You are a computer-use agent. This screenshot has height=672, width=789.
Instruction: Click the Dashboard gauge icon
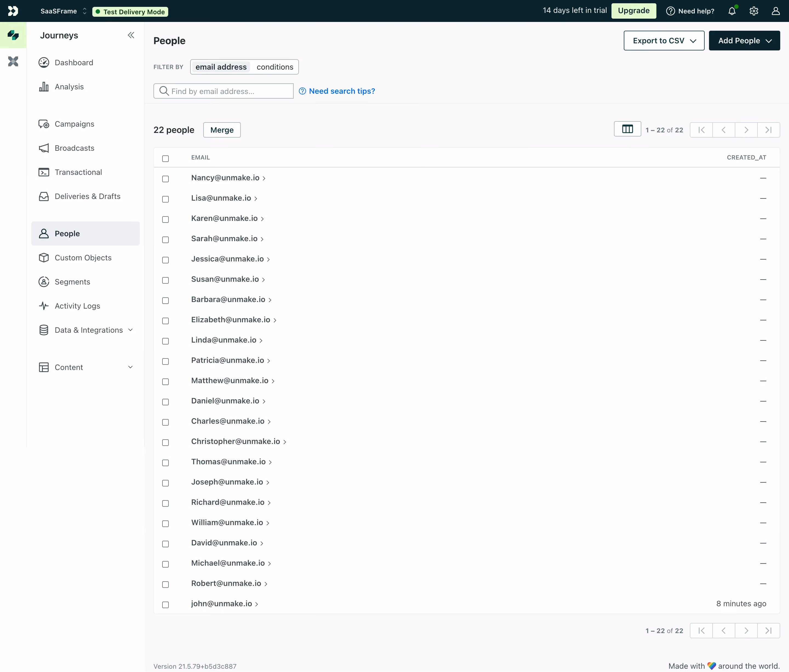point(44,62)
